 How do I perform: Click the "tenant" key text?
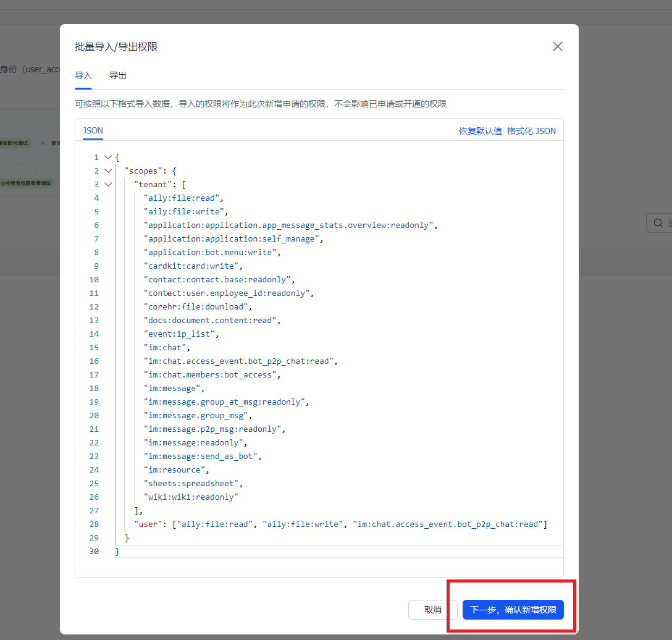click(153, 184)
